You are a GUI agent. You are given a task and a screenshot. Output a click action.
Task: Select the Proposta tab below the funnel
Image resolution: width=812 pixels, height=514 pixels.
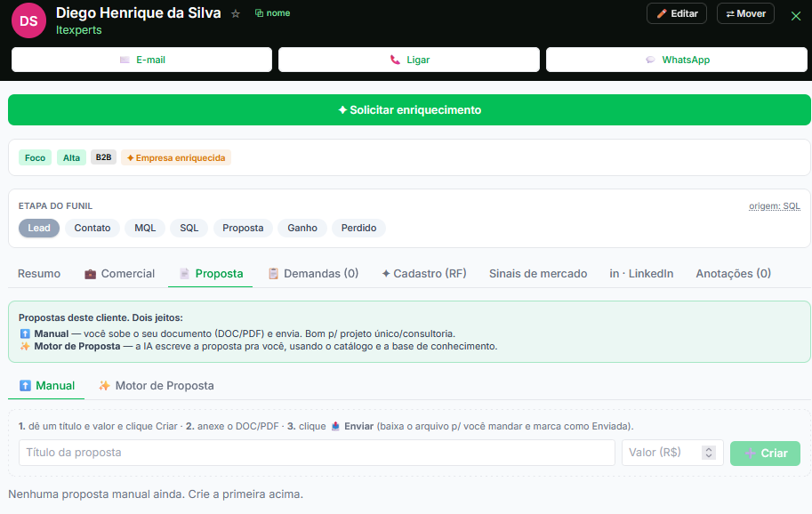pyautogui.click(x=210, y=273)
